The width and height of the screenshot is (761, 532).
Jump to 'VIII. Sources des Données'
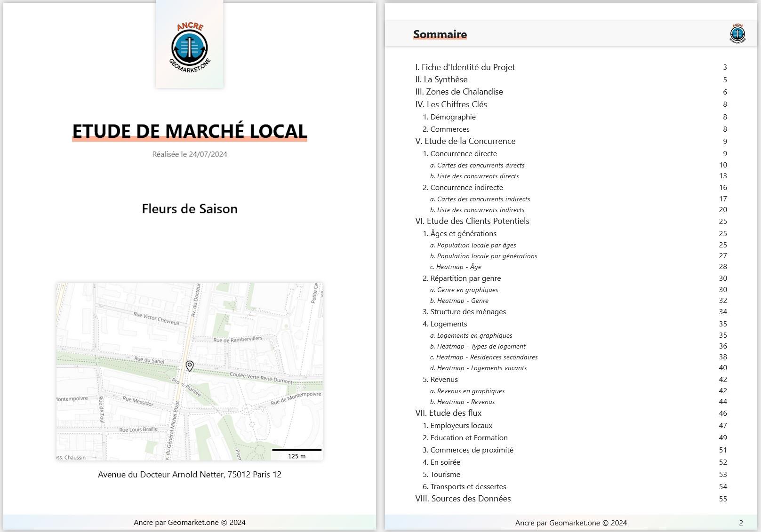pyautogui.click(x=463, y=499)
